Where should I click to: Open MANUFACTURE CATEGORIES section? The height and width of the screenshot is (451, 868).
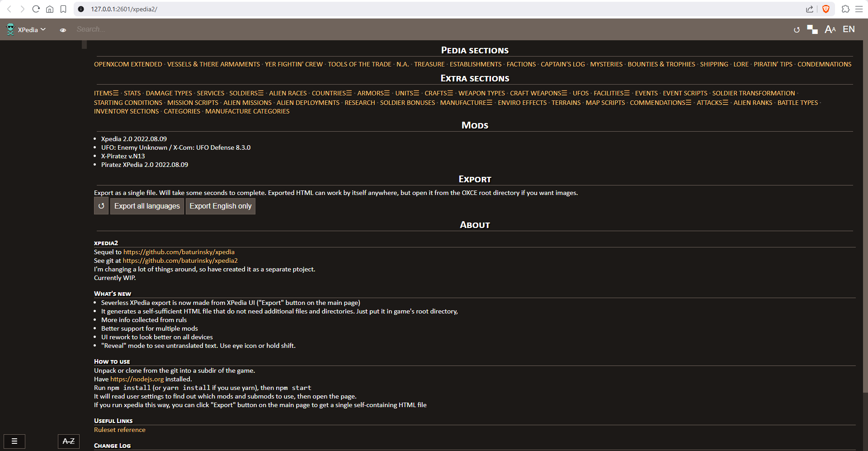pyautogui.click(x=247, y=111)
